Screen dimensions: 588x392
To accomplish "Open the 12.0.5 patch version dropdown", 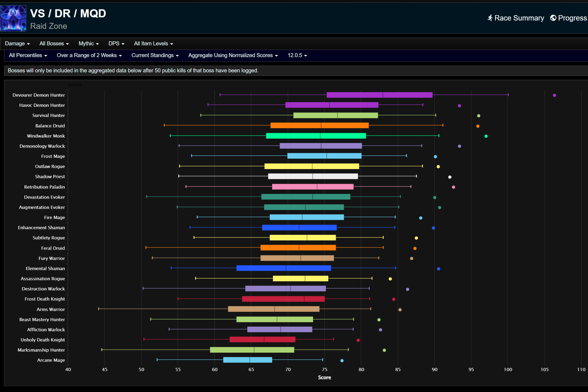I will pyautogui.click(x=297, y=55).
